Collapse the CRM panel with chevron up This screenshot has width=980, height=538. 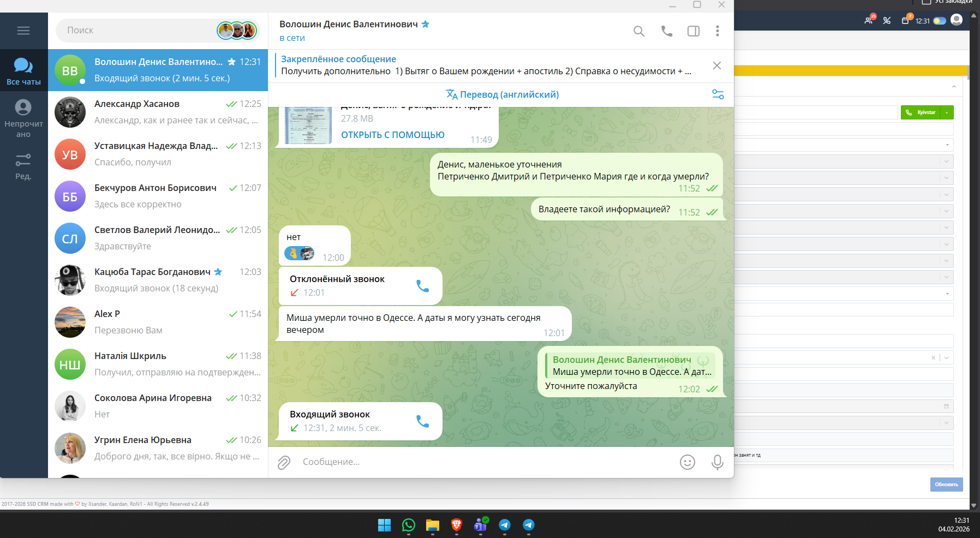954,87
